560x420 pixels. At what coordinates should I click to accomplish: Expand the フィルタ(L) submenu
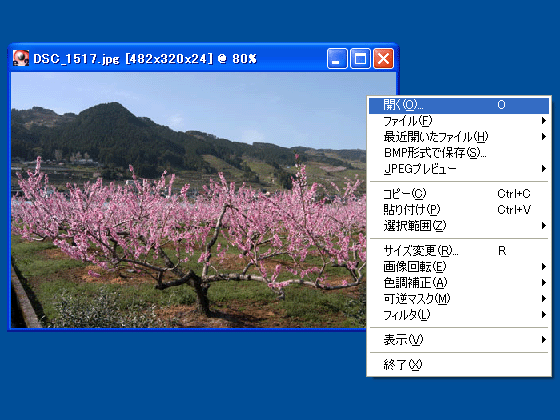[459, 315]
